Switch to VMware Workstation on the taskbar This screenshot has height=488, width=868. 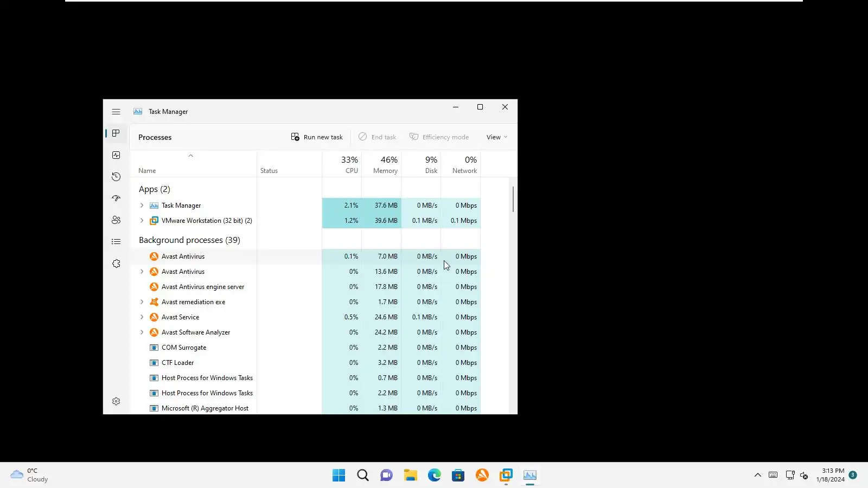(x=506, y=476)
